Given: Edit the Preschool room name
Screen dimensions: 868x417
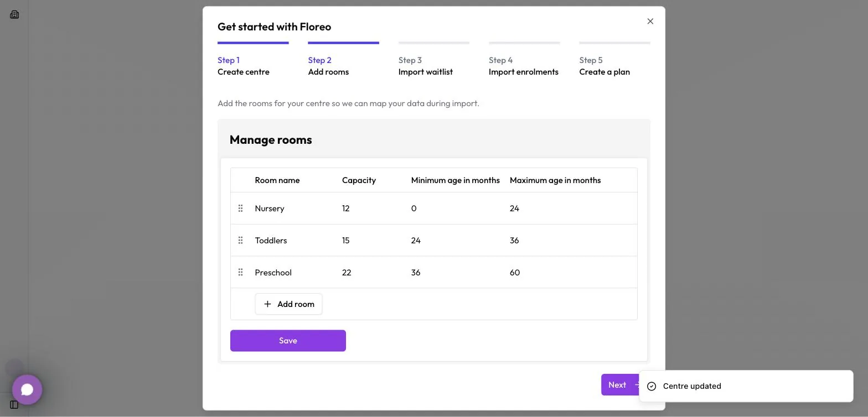Looking at the screenshot, I should [x=273, y=273].
